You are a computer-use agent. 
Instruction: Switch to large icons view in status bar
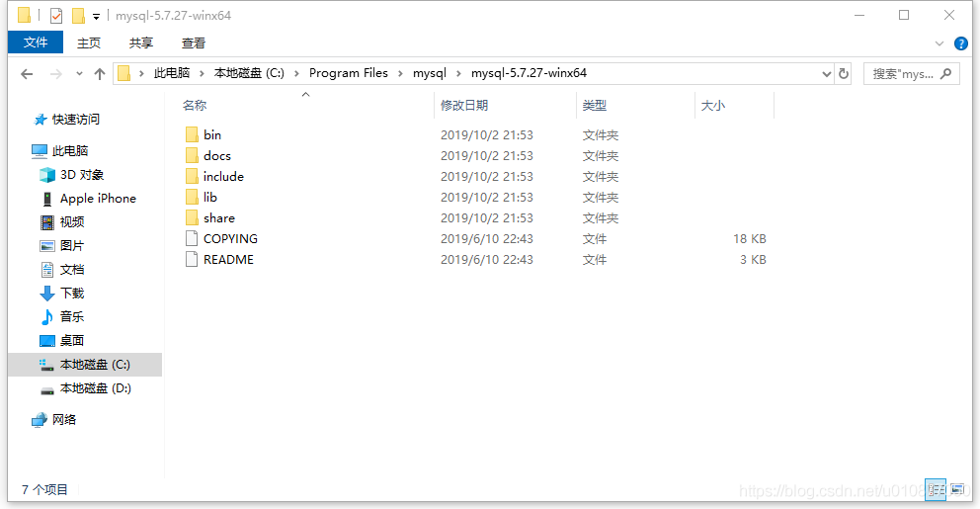click(x=956, y=488)
